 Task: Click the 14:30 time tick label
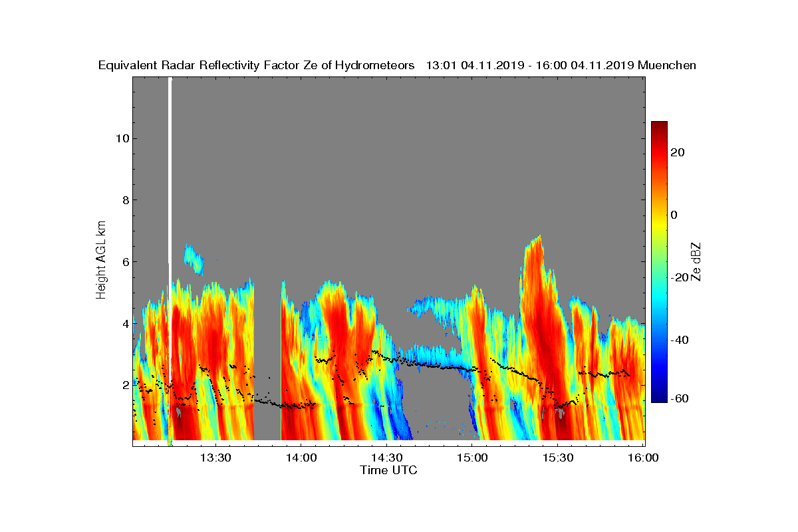[x=386, y=458]
